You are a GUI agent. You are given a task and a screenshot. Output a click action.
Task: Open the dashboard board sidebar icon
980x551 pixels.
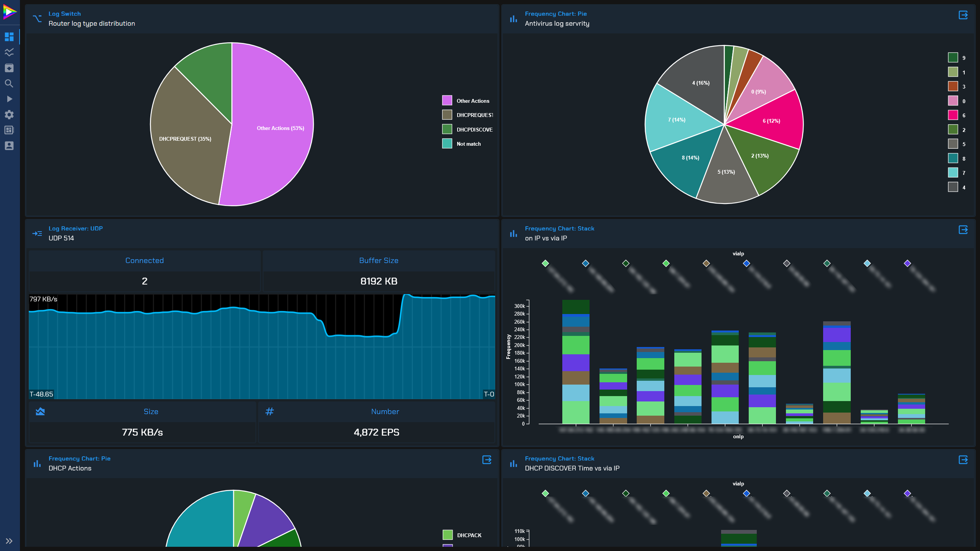point(9,130)
